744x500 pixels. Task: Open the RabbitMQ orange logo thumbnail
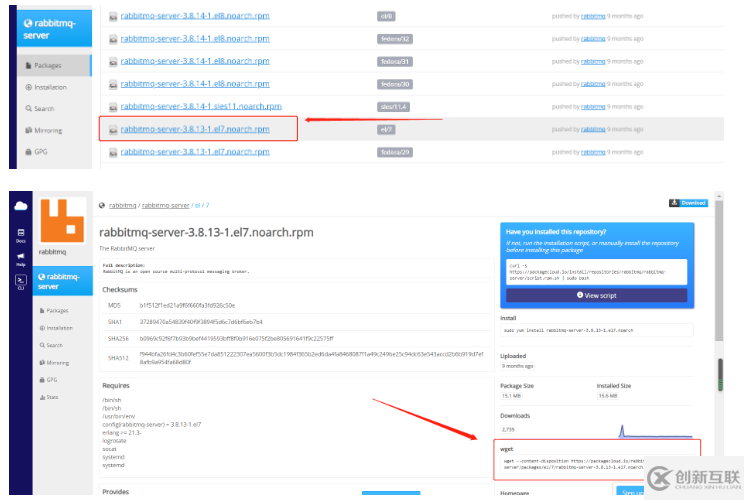point(62,221)
